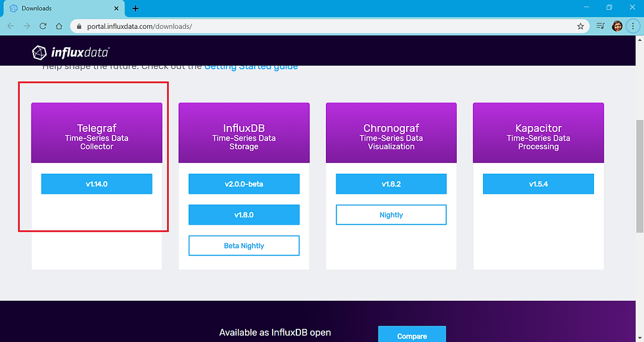Open the Chrome profile avatar
644x342 pixels.
617,26
